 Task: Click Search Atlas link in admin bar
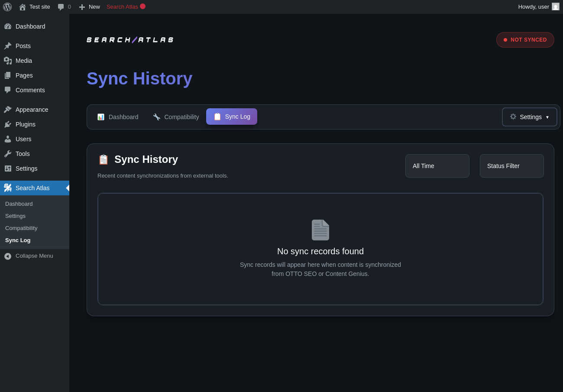point(123,7)
